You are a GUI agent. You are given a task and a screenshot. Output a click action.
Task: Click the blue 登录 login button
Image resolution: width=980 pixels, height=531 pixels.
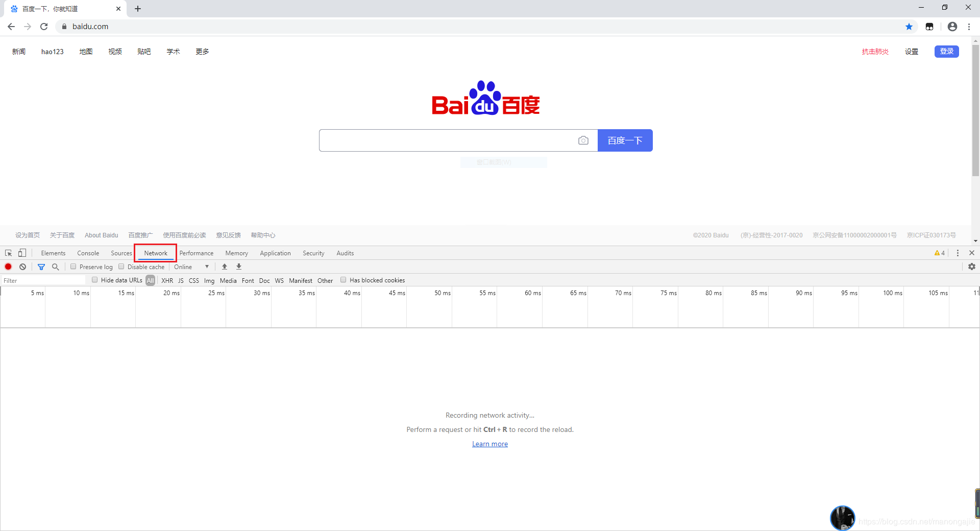pos(947,51)
